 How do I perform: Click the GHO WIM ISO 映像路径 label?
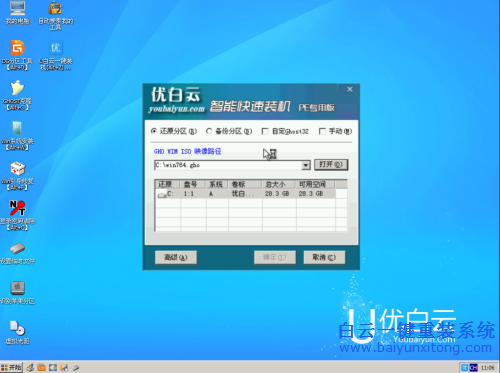click(x=187, y=151)
